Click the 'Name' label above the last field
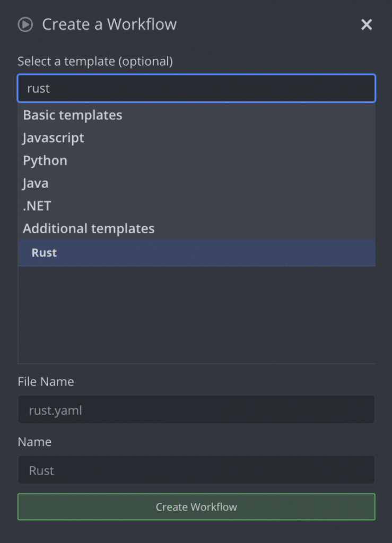This screenshot has height=543, width=392. 34,442
